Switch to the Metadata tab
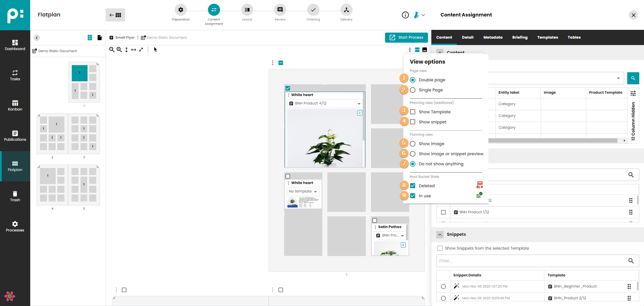Image resolution: width=644 pixels, height=306 pixels. tap(493, 37)
